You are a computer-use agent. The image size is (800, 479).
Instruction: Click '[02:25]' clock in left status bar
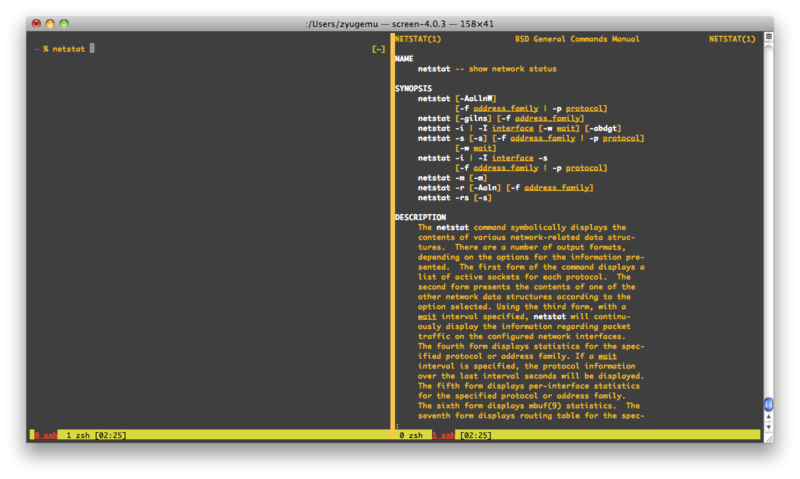pos(110,435)
